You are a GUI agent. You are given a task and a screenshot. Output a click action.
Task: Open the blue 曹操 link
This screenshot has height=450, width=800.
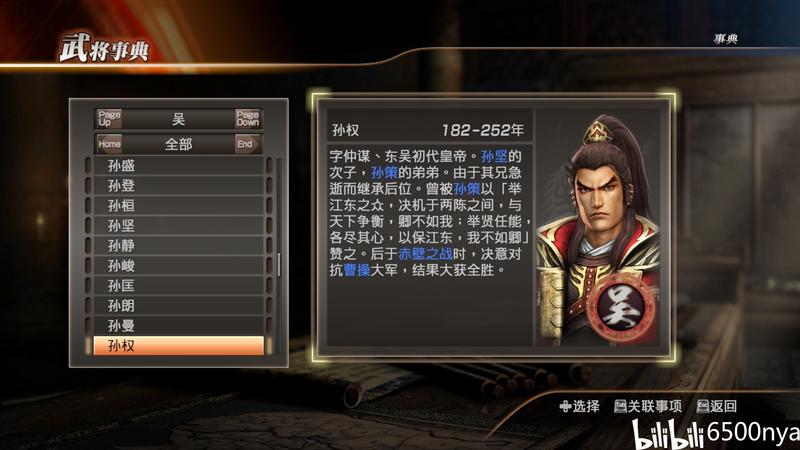[357, 270]
